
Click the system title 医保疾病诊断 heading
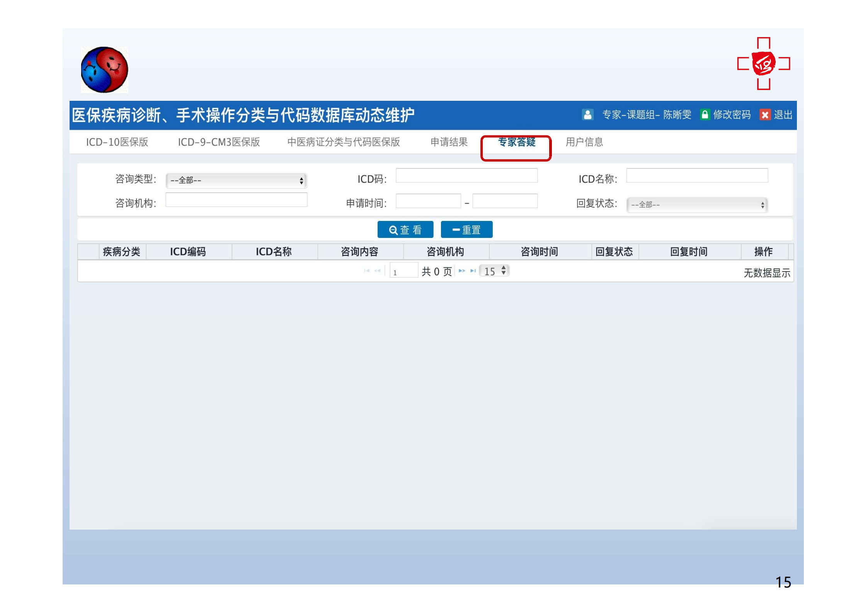click(243, 115)
